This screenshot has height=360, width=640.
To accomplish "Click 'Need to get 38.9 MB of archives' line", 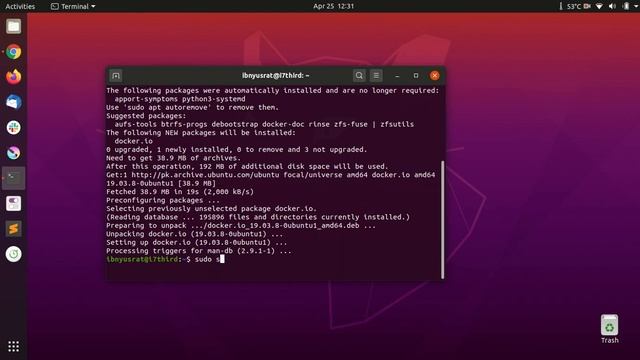I will coord(173,158).
